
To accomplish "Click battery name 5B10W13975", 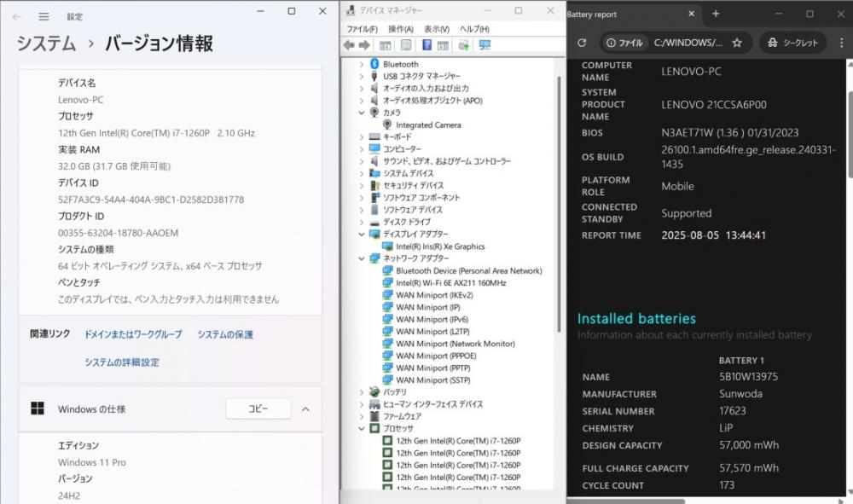I will coord(748,376).
